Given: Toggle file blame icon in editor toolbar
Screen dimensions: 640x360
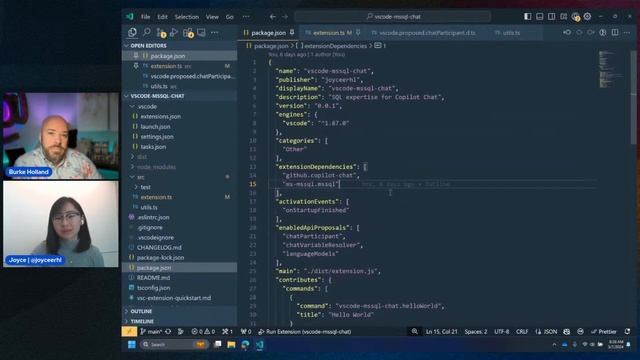Looking at the screenshot, I should click(603, 32).
